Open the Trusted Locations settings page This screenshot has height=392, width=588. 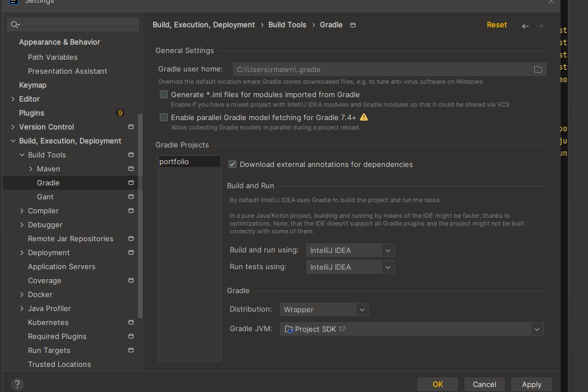pos(59,364)
